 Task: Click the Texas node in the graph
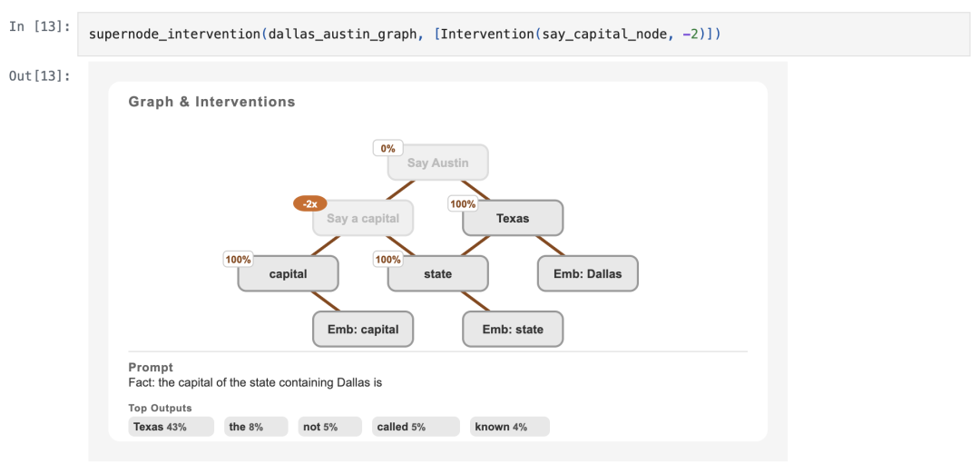[x=513, y=219]
